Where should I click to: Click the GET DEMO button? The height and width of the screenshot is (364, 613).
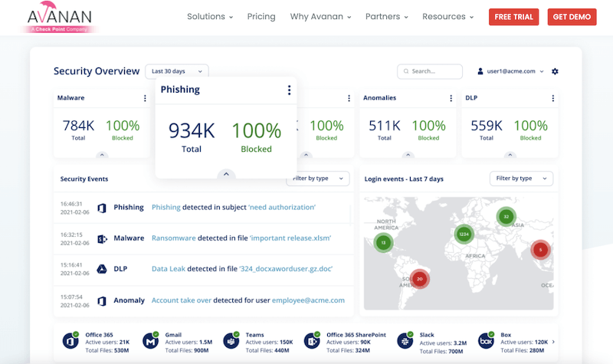click(x=572, y=17)
